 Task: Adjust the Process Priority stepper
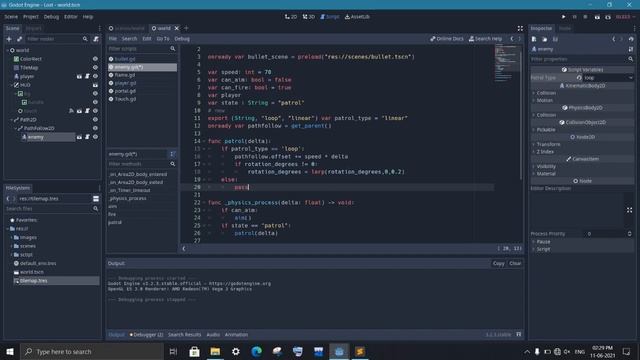pos(629,233)
